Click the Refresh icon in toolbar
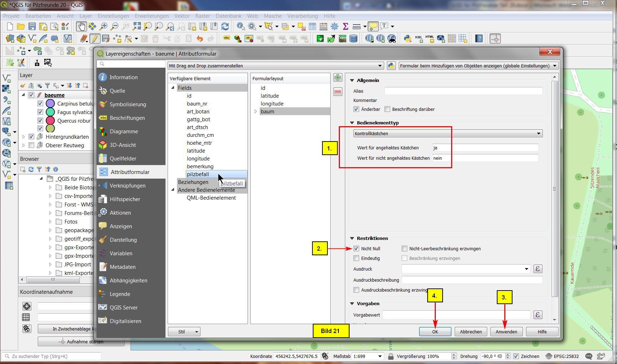The height and width of the screenshot is (364, 617). pyautogui.click(x=225, y=26)
